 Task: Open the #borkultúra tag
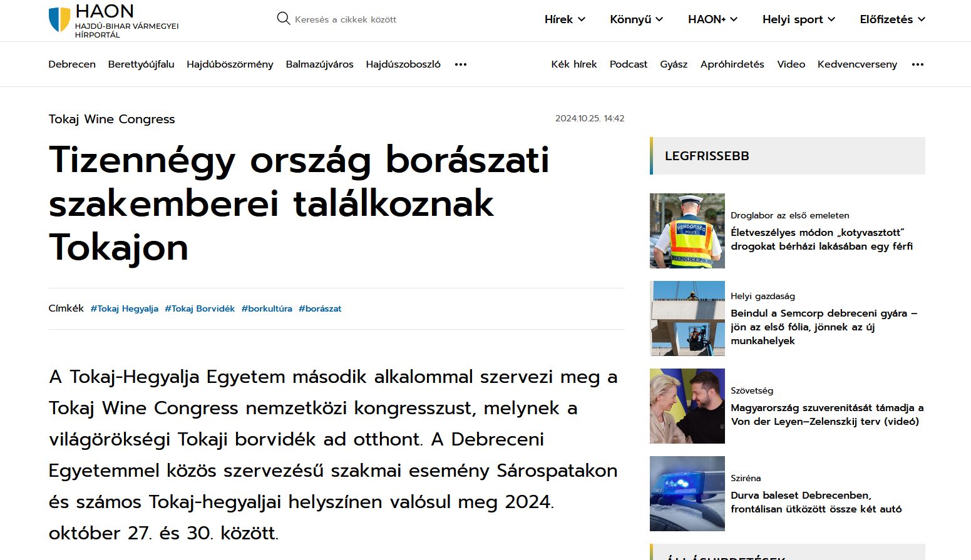point(267,308)
